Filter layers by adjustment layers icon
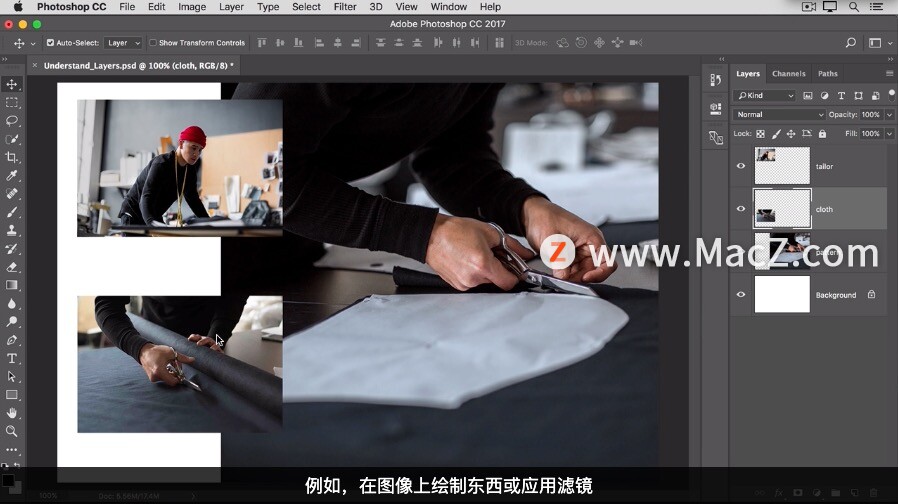This screenshot has height=504, width=898. tap(824, 96)
